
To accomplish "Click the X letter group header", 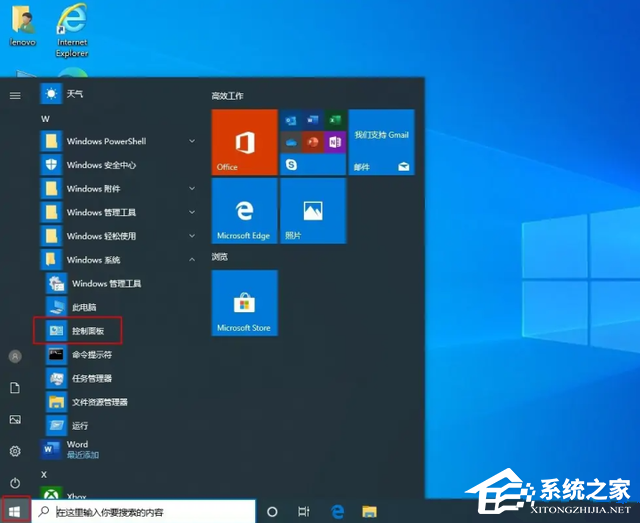I will 44,474.
